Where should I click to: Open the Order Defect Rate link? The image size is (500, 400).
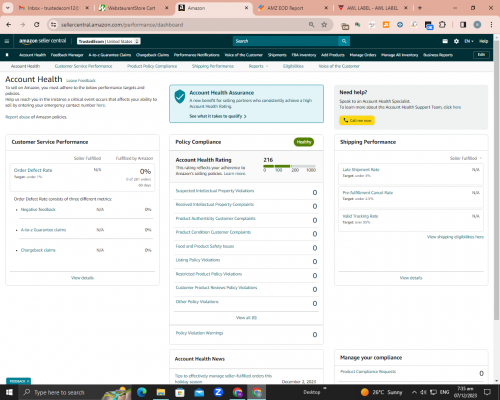pyautogui.click(x=33, y=170)
